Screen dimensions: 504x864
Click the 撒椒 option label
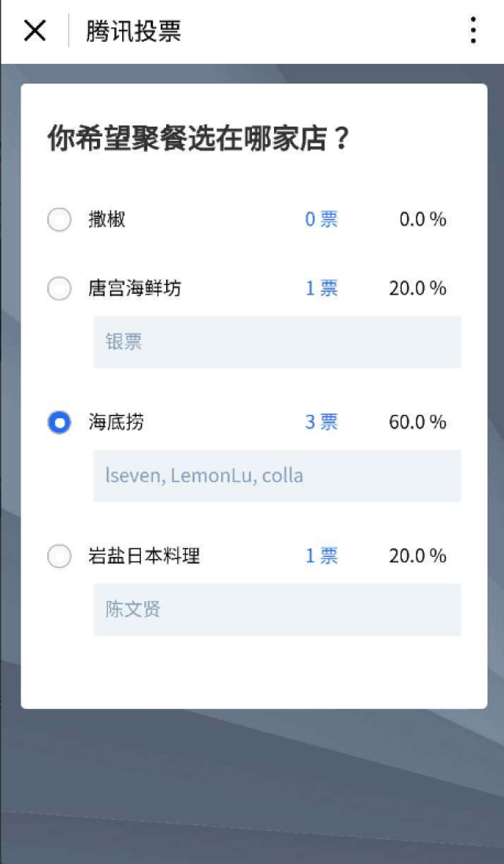click(x=107, y=219)
